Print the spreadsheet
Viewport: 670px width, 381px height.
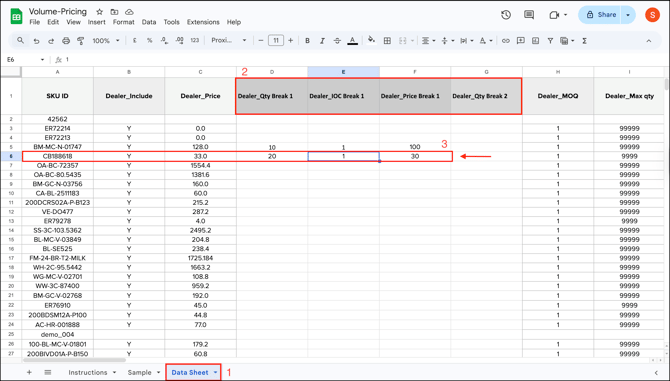coord(66,41)
